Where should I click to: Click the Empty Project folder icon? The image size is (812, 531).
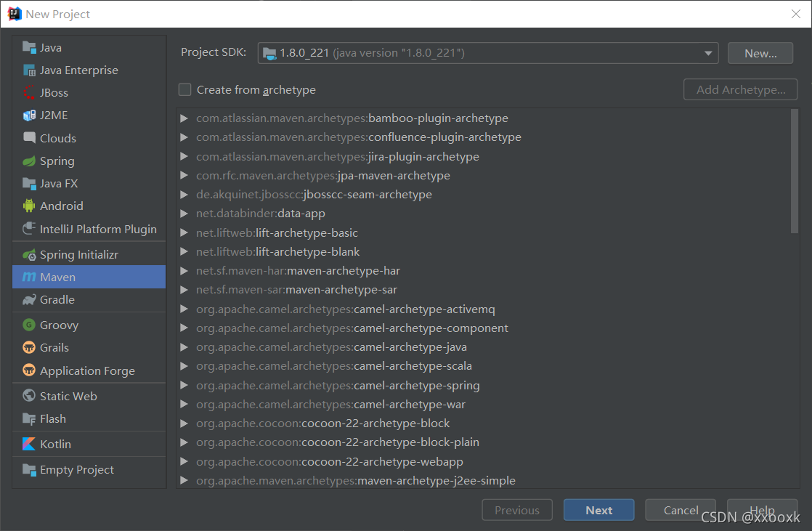pos(29,469)
